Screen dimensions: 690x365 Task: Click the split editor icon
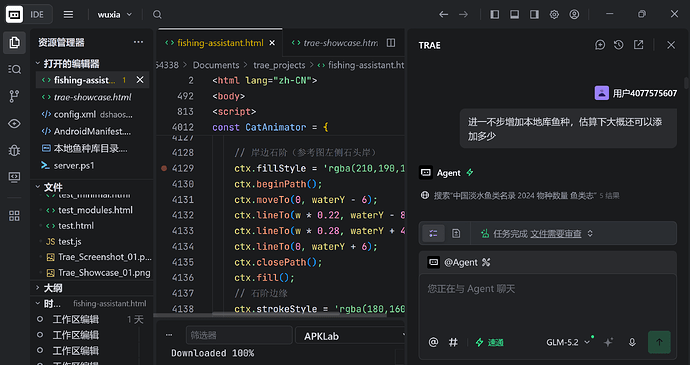pyautogui.click(x=391, y=43)
